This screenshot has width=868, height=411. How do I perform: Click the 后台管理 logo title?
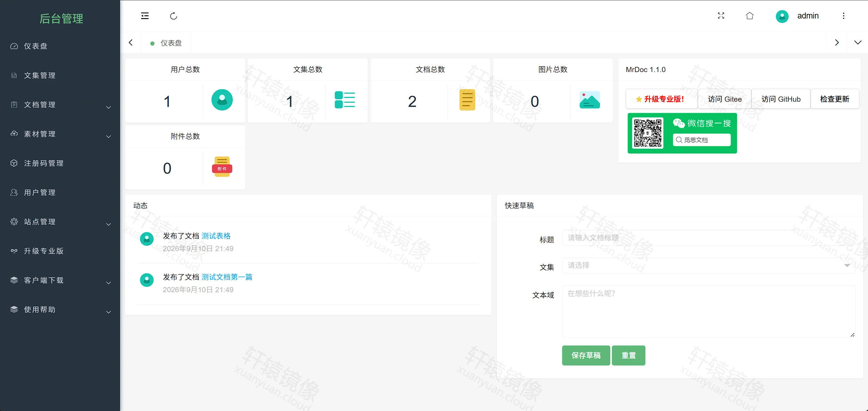(61, 18)
